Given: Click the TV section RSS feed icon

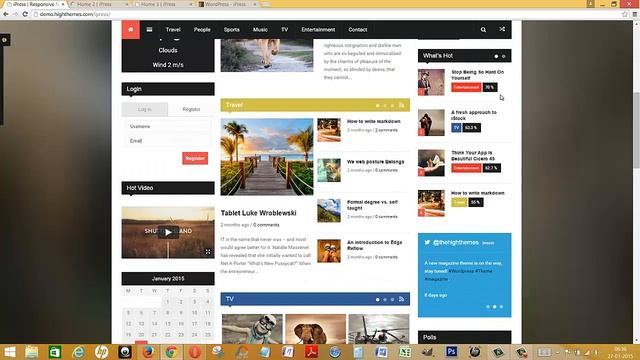Looking at the screenshot, I should 402,299.
